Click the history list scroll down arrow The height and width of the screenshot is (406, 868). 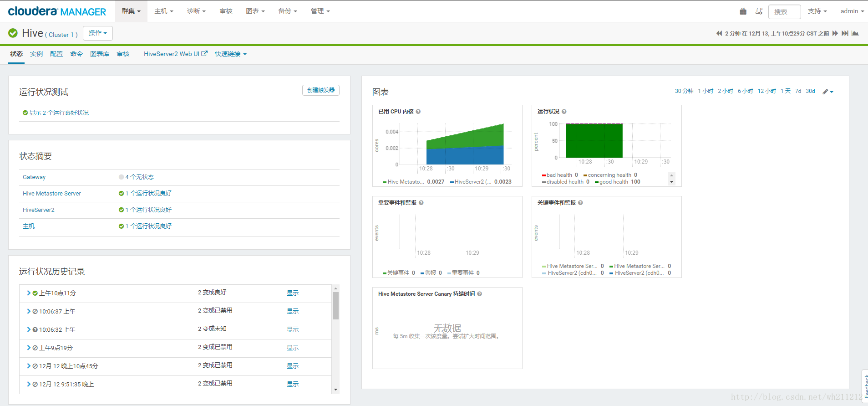coord(336,390)
